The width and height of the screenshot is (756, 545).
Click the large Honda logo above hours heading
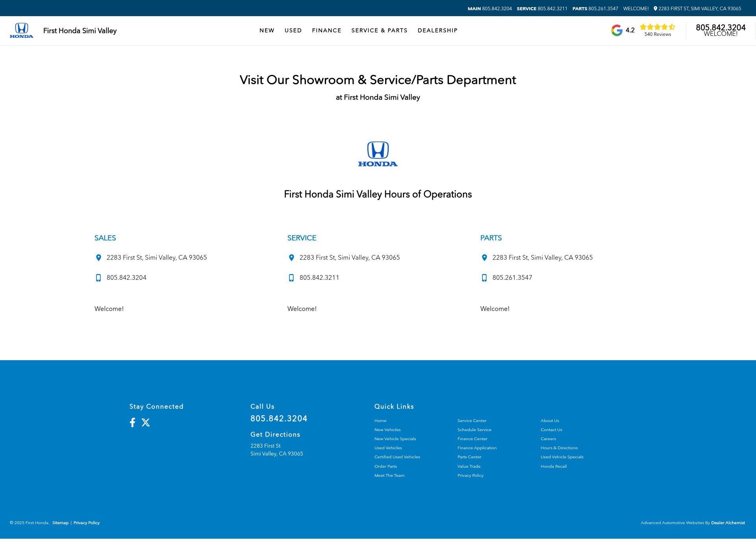(378, 154)
